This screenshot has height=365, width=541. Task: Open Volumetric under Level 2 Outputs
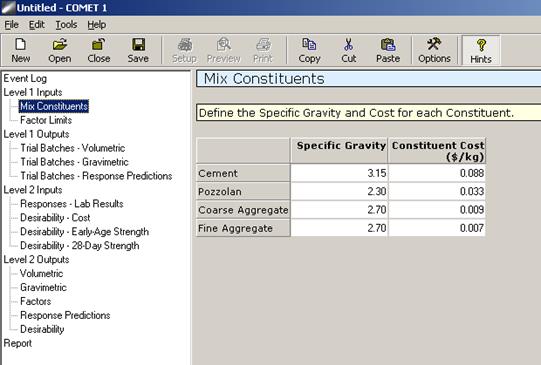41,274
